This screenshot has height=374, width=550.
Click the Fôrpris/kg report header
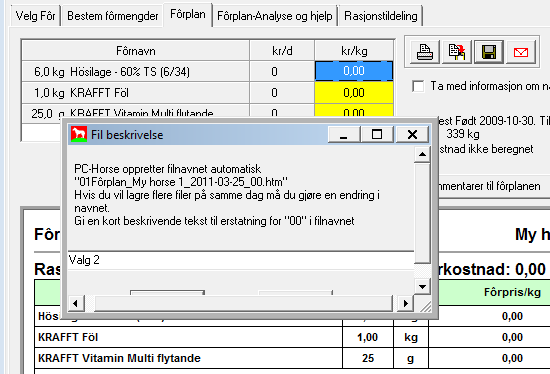(512, 292)
